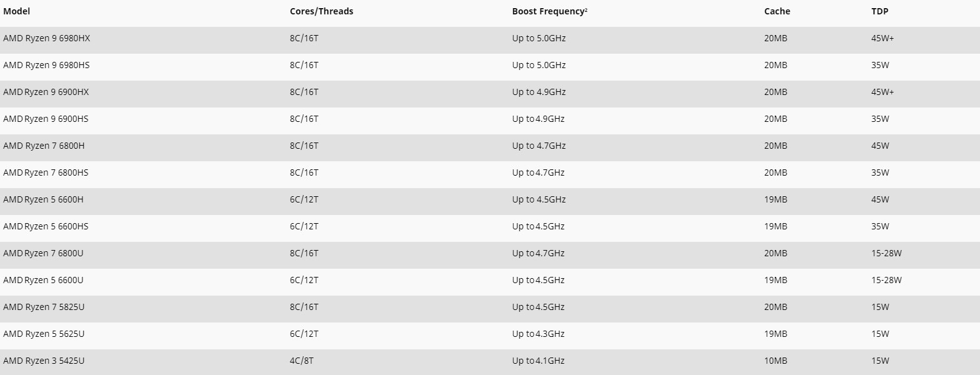Click the Boost Frequency column header
The image size is (980, 375).
[547, 11]
